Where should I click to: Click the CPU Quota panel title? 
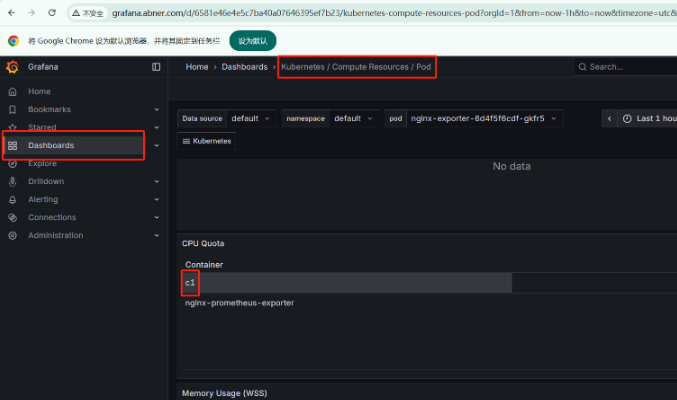[203, 244]
